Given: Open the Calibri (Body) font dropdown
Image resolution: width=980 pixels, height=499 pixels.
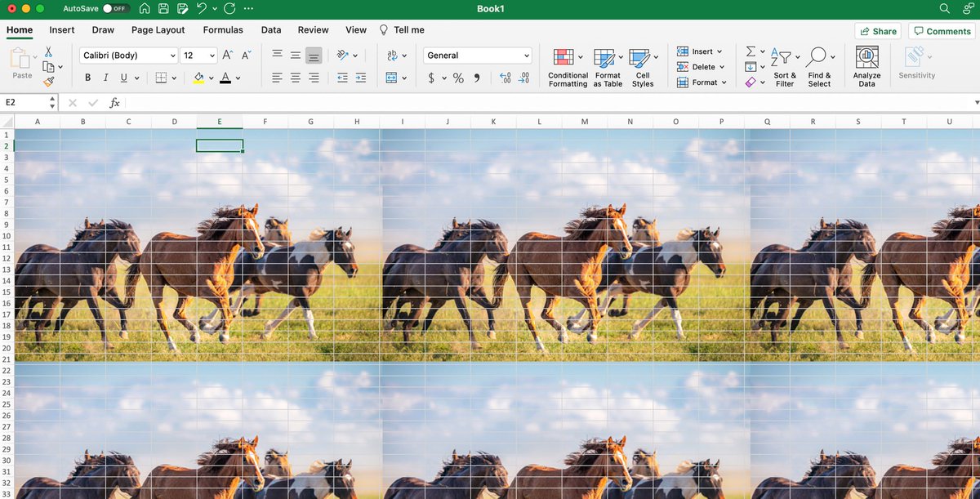Looking at the screenshot, I should coord(129,56).
